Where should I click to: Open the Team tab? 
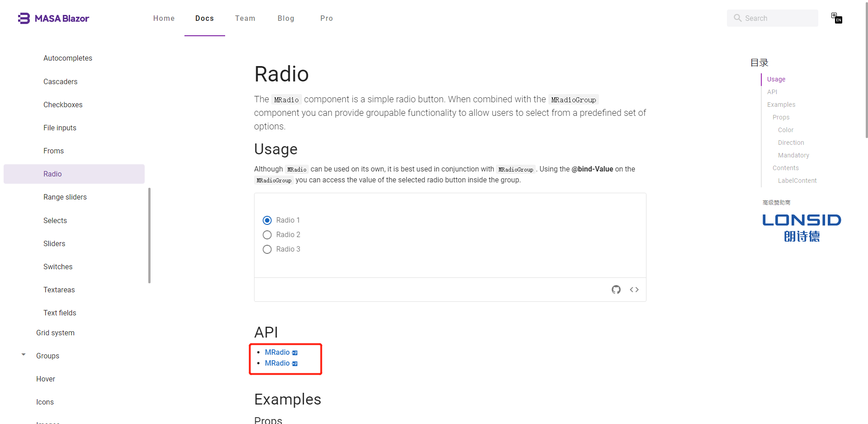245,18
